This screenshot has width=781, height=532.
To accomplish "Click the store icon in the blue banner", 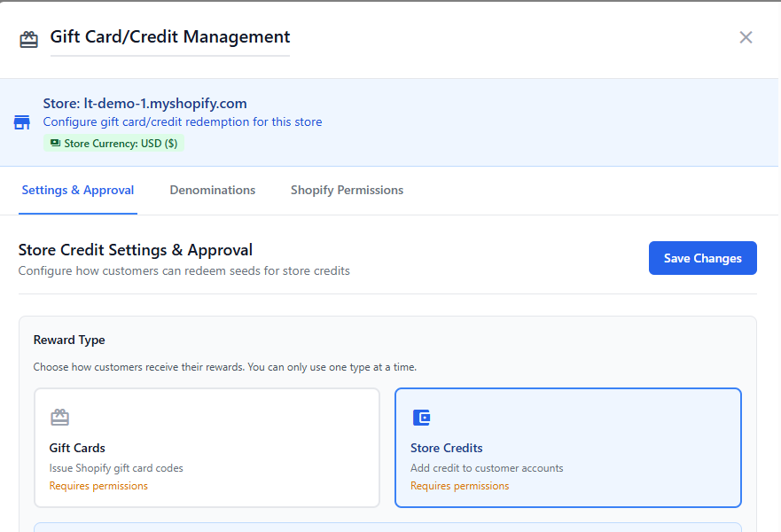I will tap(22, 122).
